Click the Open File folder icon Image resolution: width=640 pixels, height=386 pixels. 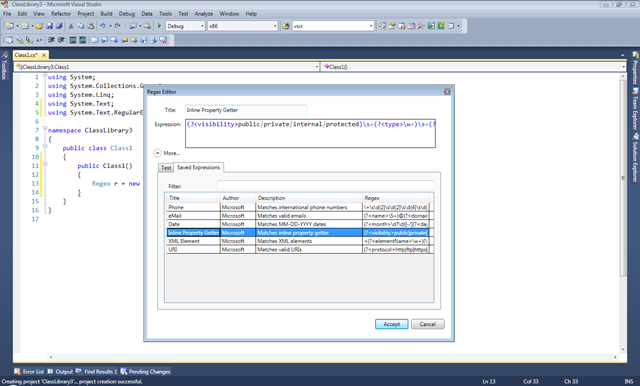point(39,26)
